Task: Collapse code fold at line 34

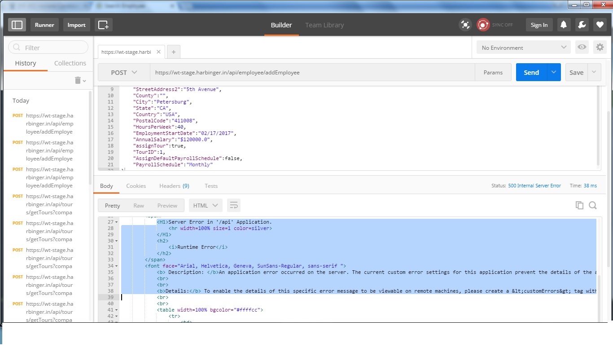Action: pyautogui.click(x=117, y=266)
